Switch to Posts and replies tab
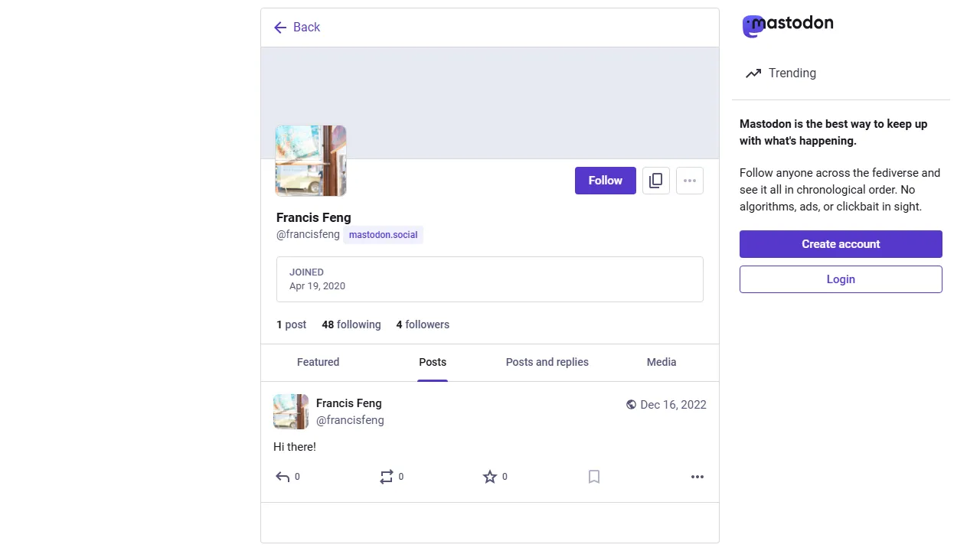 click(x=547, y=362)
